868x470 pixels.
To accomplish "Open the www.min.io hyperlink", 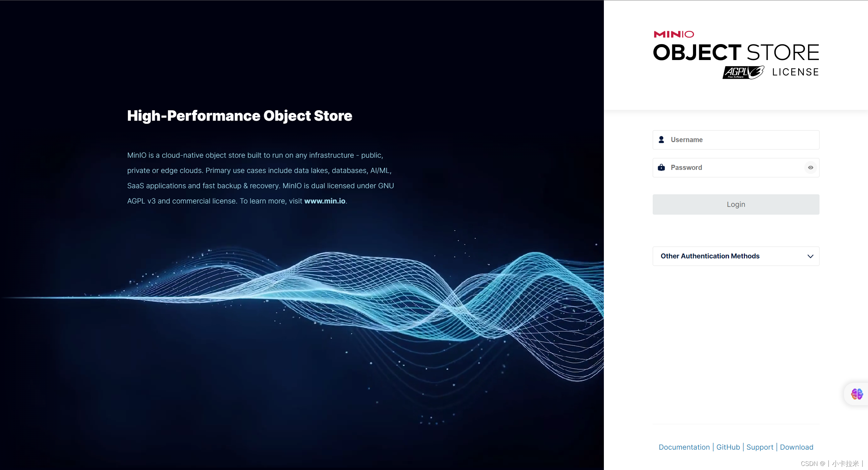I will [324, 201].
